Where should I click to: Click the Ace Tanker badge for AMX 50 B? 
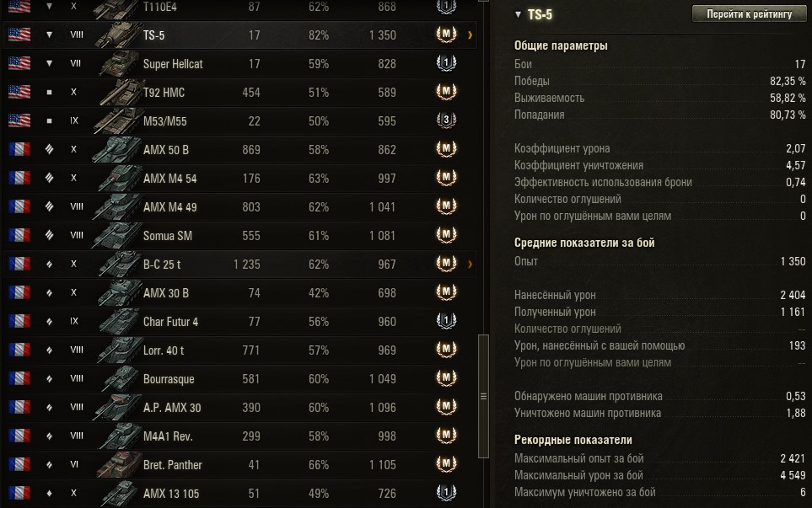point(446,150)
